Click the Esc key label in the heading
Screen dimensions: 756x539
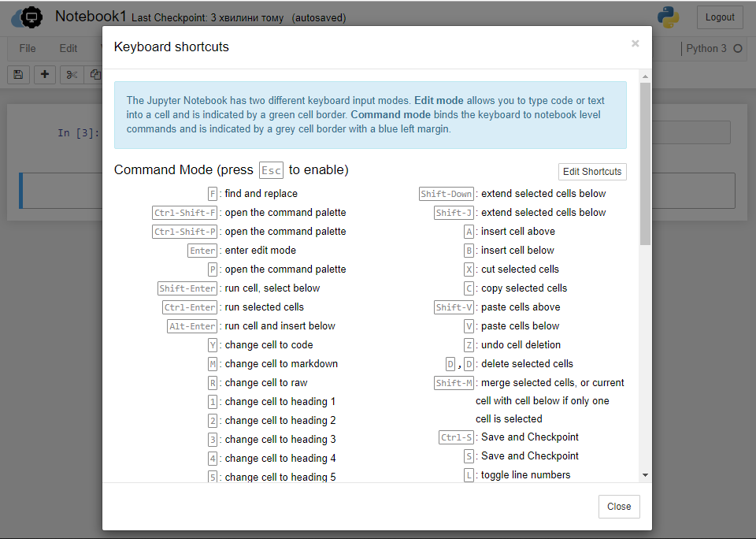tap(272, 171)
